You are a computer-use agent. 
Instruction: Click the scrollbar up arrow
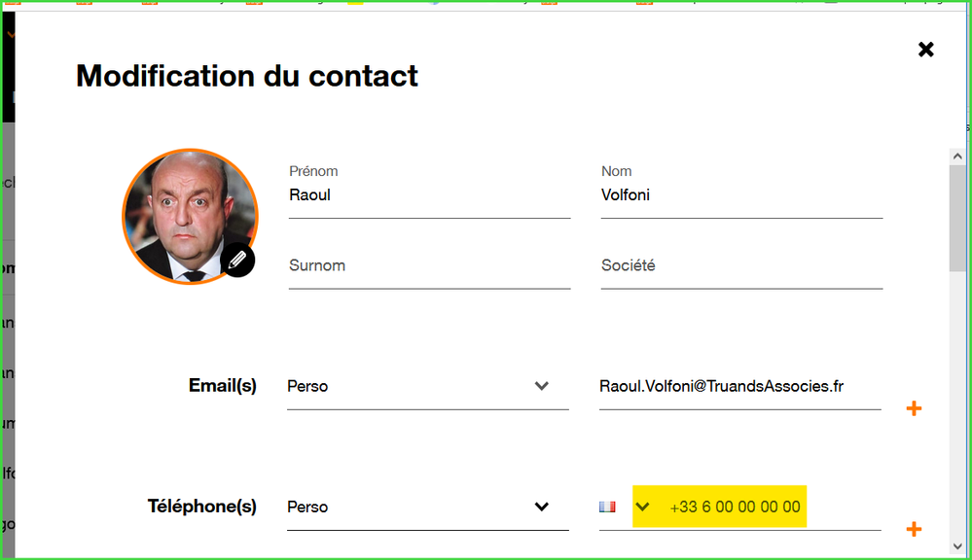[957, 156]
